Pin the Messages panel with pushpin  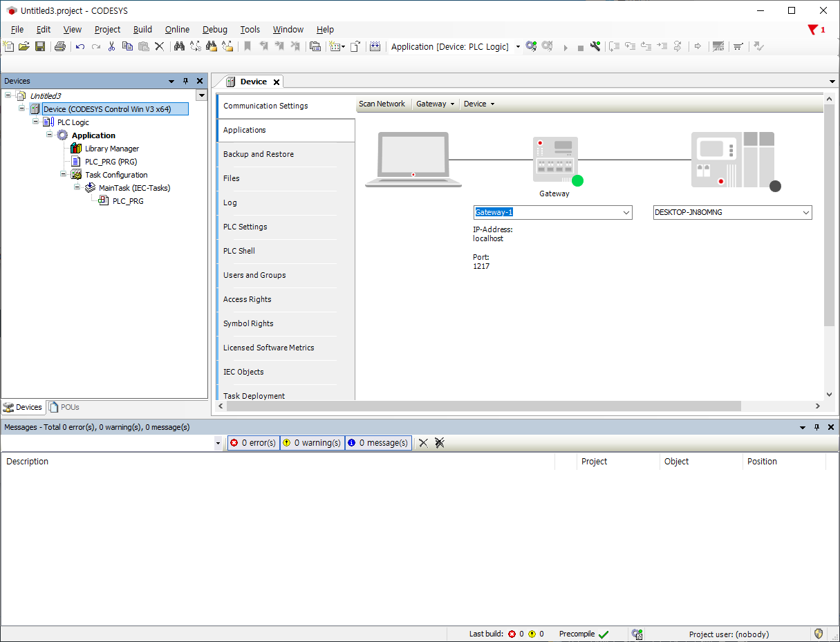pyautogui.click(x=816, y=427)
